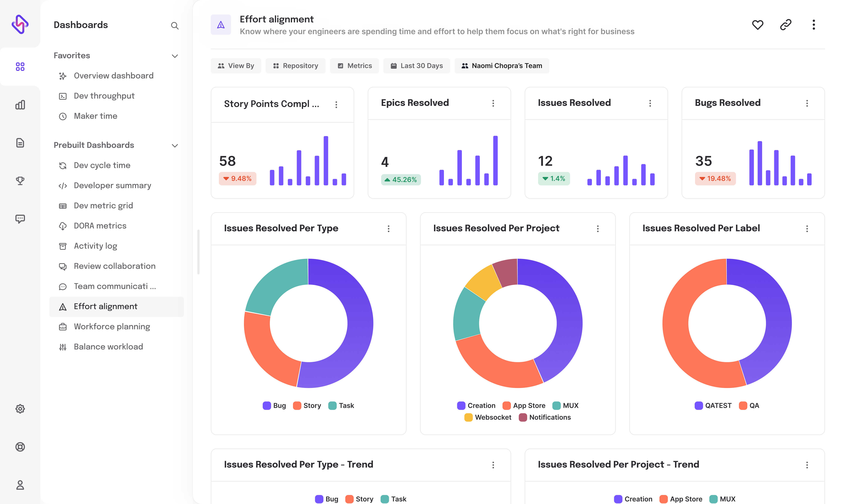Click the Creation color swatch in the legend
The width and height of the screenshot is (843, 504).
click(461, 405)
